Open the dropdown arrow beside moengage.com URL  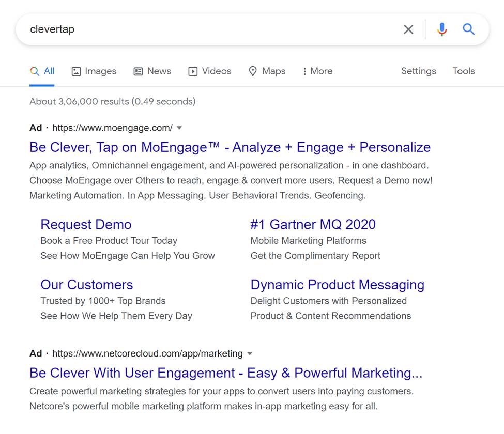[179, 128]
